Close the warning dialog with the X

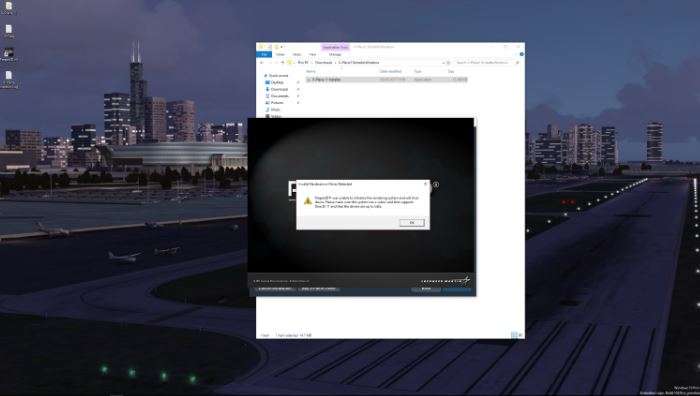tap(425, 183)
